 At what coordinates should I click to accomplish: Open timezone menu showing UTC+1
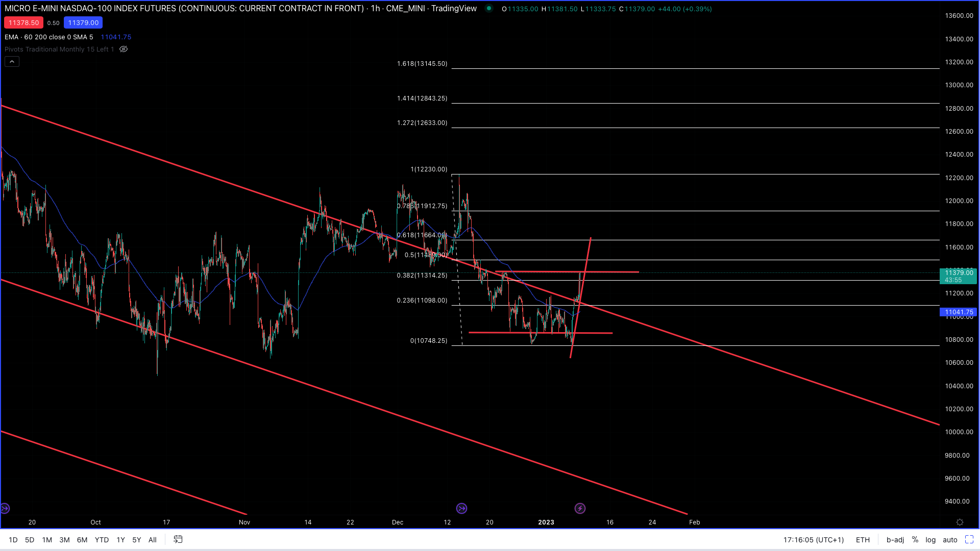point(814,540)
